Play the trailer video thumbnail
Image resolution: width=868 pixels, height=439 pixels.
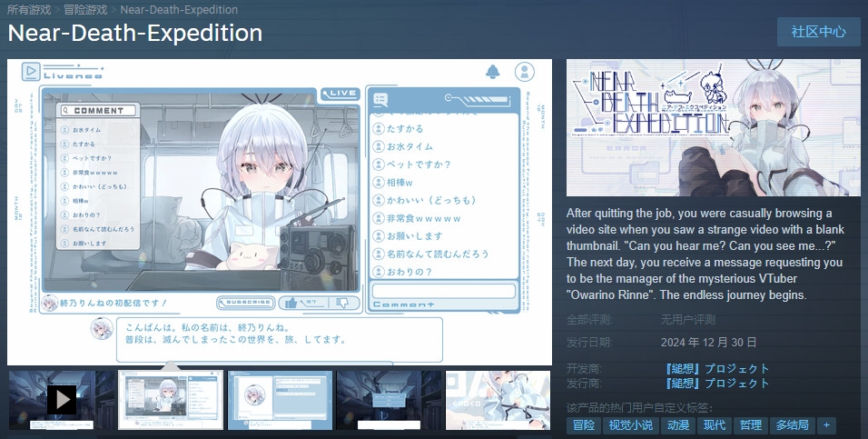[62, 400]
